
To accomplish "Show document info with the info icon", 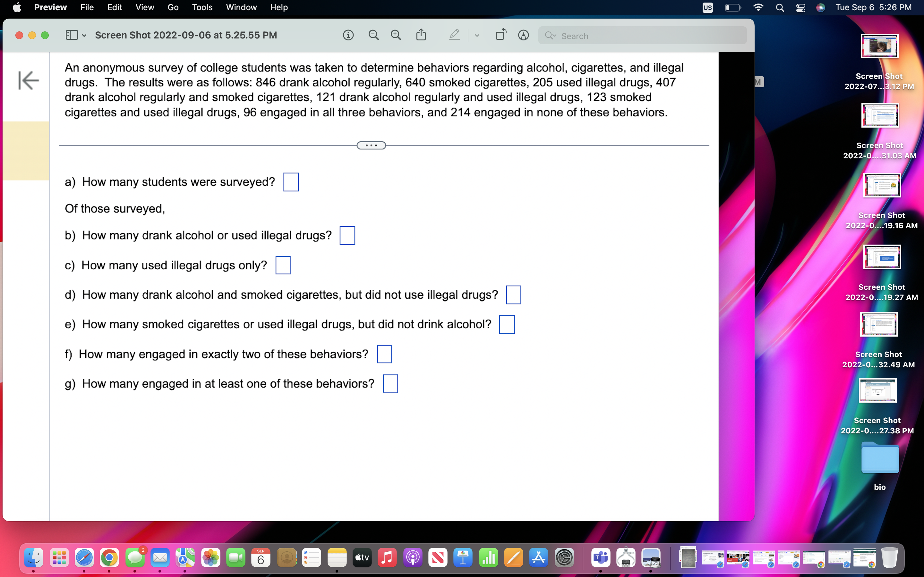I will click(348, 35).
